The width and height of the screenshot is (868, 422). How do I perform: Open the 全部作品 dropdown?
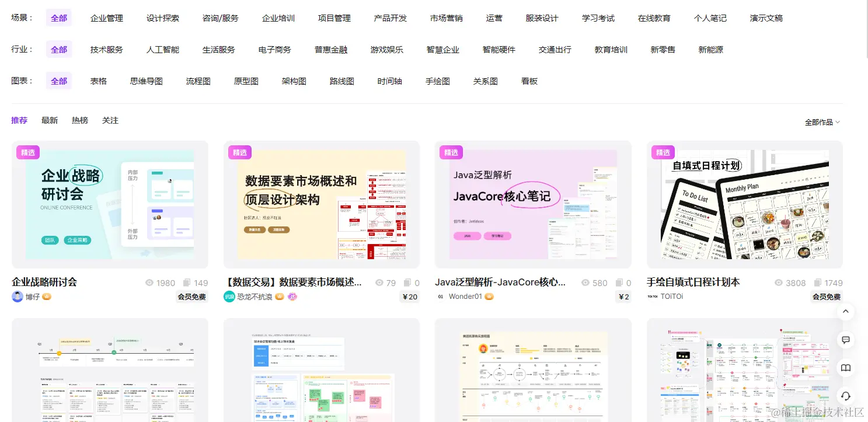point(822,121)
